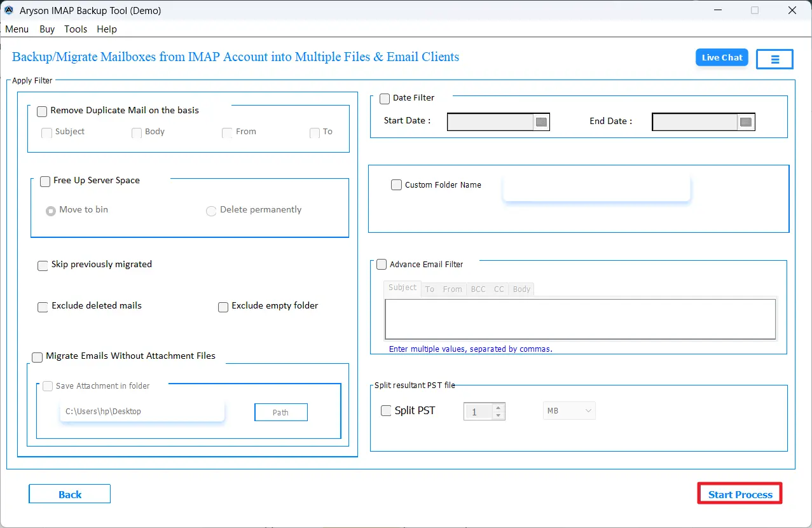Open the Help menu
Screen dimensions: 812x528
click(107, 29)
